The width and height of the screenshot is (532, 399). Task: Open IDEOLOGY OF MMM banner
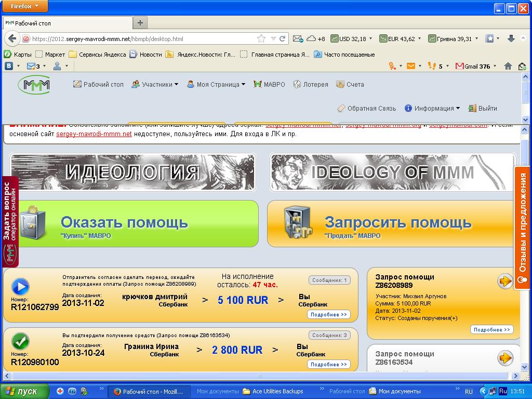pos(393,172)
